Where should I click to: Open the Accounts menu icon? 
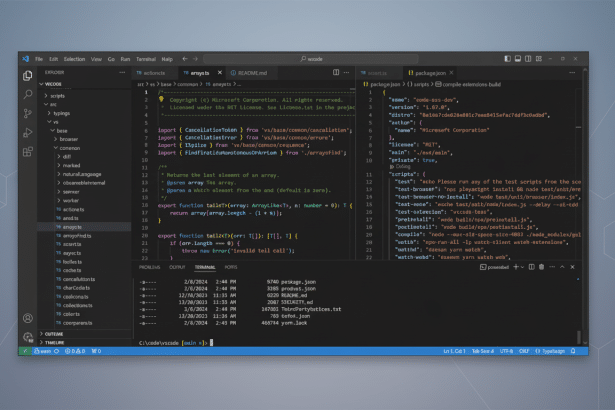click(x=27, y=318)
